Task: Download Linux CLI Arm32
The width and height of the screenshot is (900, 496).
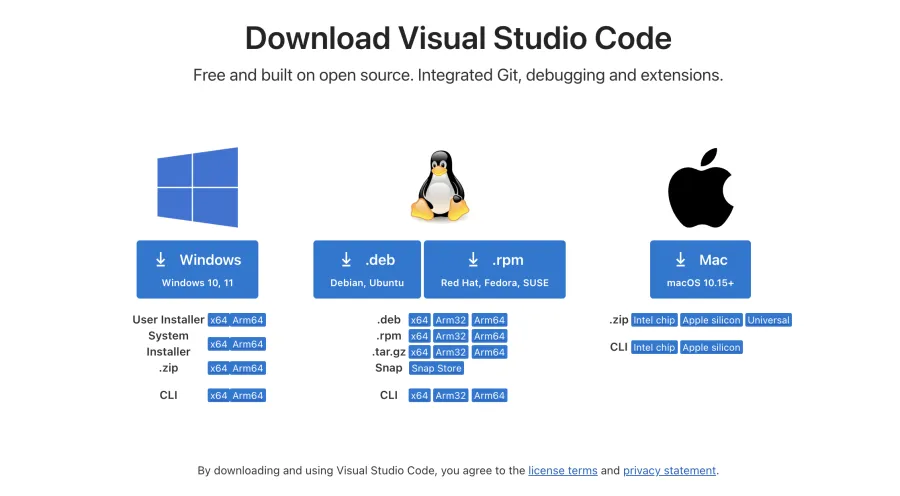Action: tap(451, 396)
